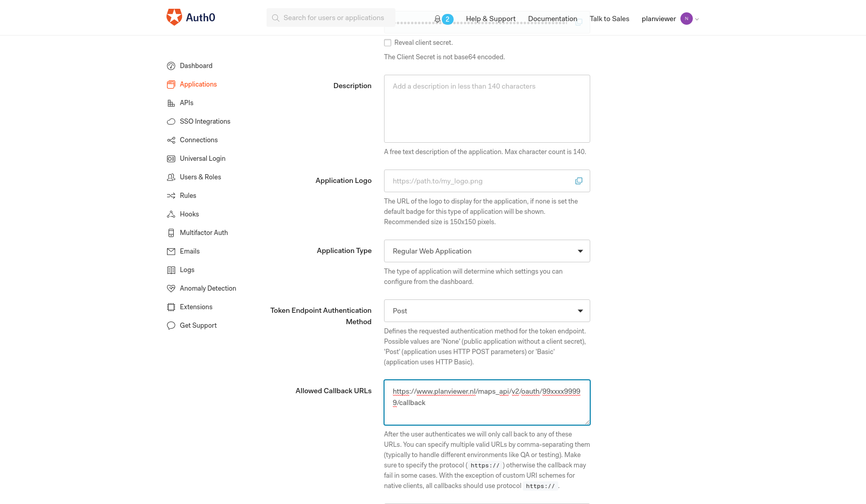Screen dimensions: 866x504
Task: Open the notifications bell
Action: click(438, 19)
